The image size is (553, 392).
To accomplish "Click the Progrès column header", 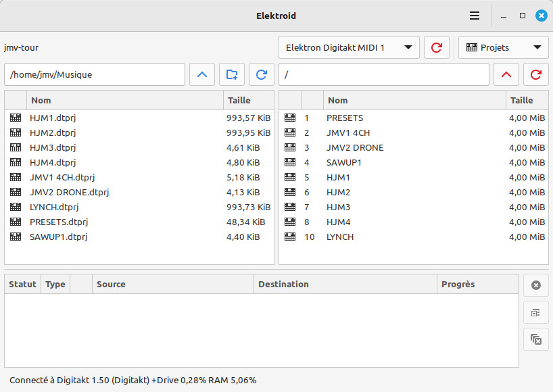I will 478,284.
